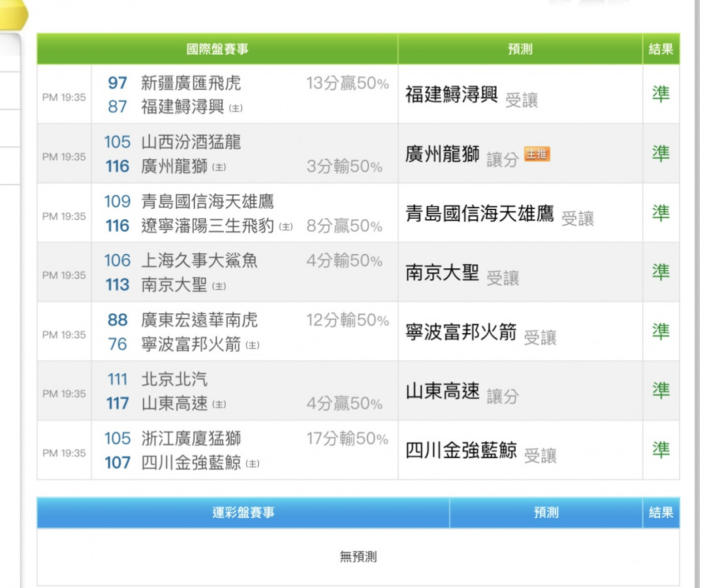Click 受讓 label beside predicted 四川金強藍鯨
This screenshot has height=588, width=705.
pos(540,456)
